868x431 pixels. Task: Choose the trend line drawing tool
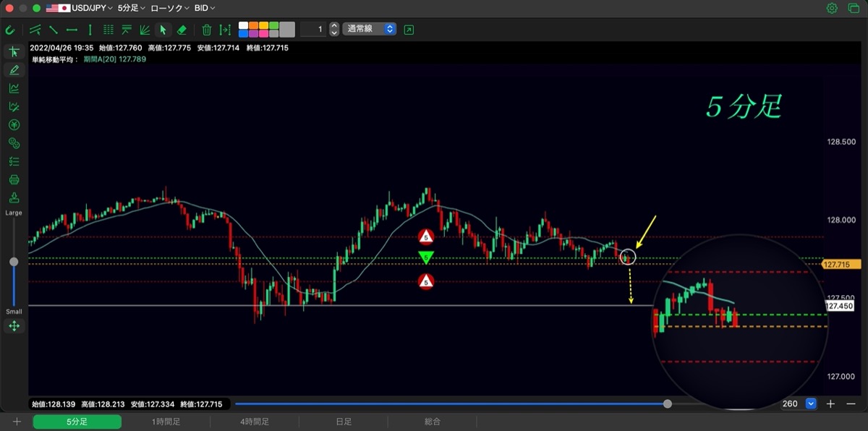click(54, 30)
